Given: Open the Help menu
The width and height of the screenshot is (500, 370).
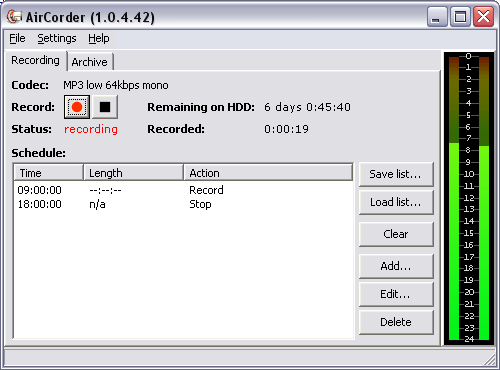Looking at the screenshot, I should click(x=99, y=38).
